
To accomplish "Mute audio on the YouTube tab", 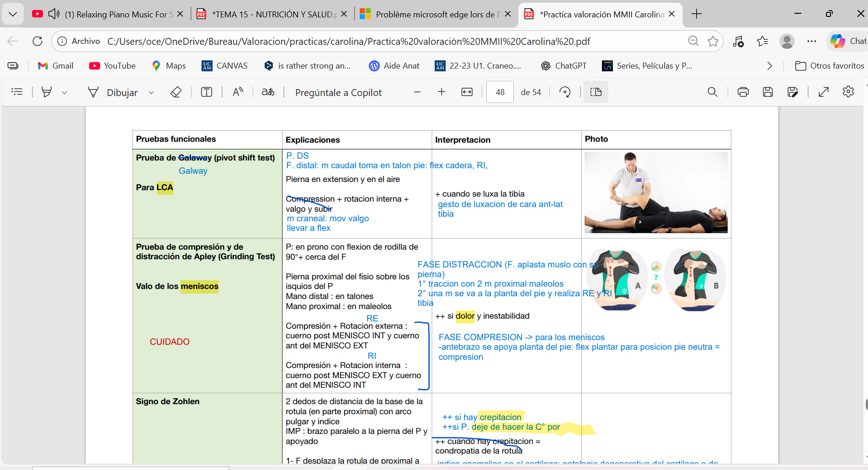I will (54, 14).
